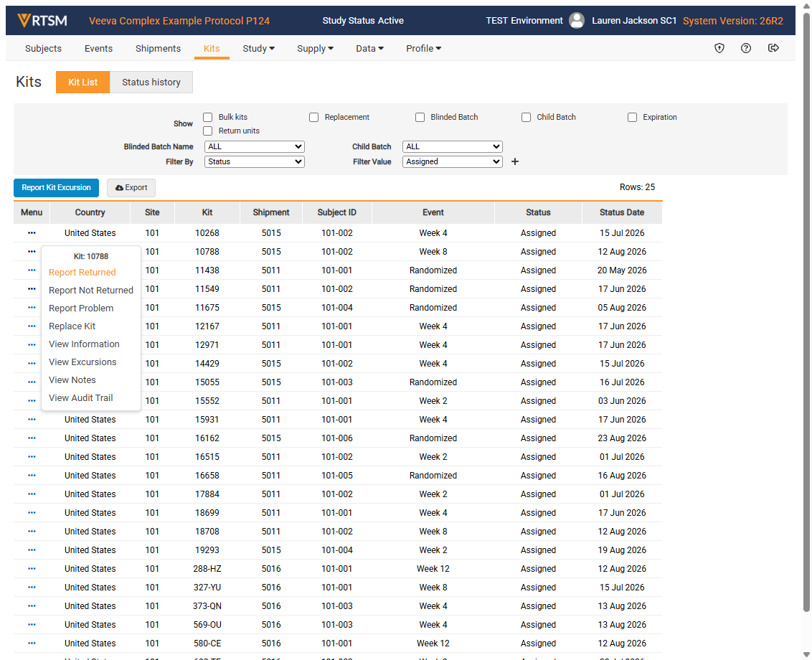
Task: Select the Kit List tab
Action: [83, 82]
